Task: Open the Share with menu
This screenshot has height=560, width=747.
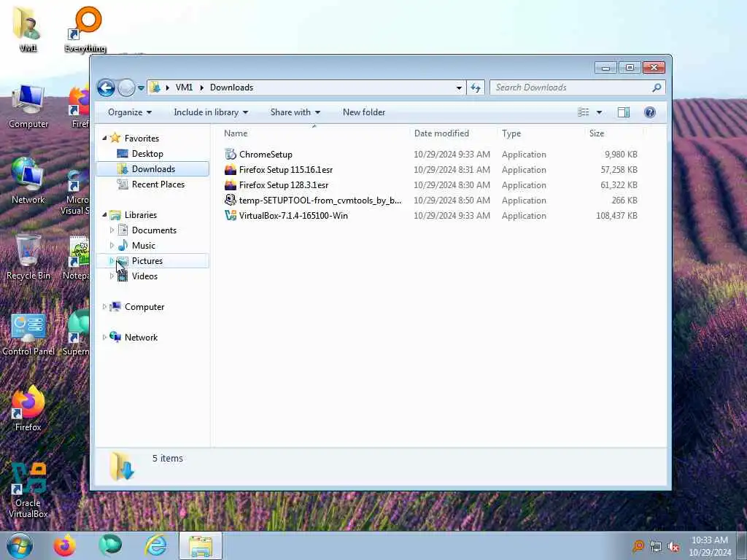Action: click(295, 112)
